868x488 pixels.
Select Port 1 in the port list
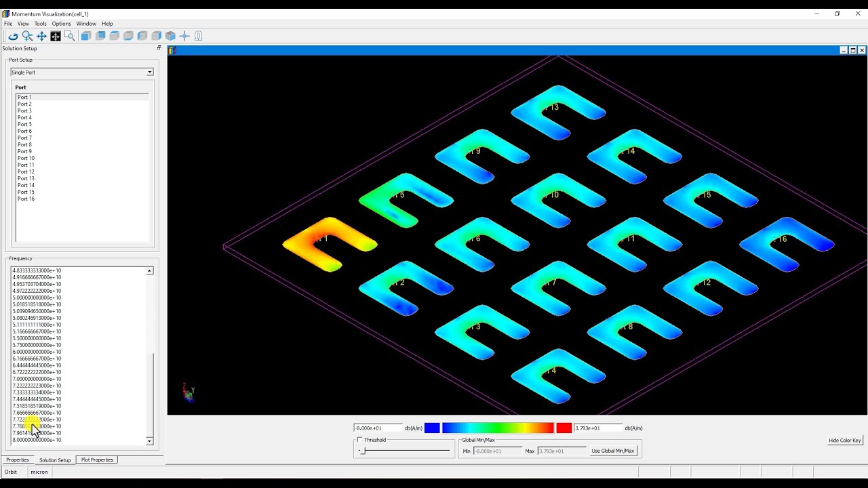[82, 97]
